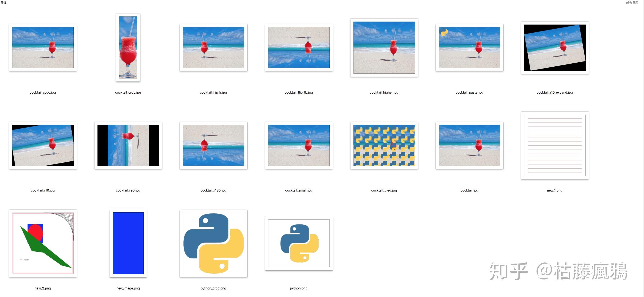Open the cocktail_flip_lr.jpg image file
Screen dimensions: 644x297
click(x=213, y=47)
